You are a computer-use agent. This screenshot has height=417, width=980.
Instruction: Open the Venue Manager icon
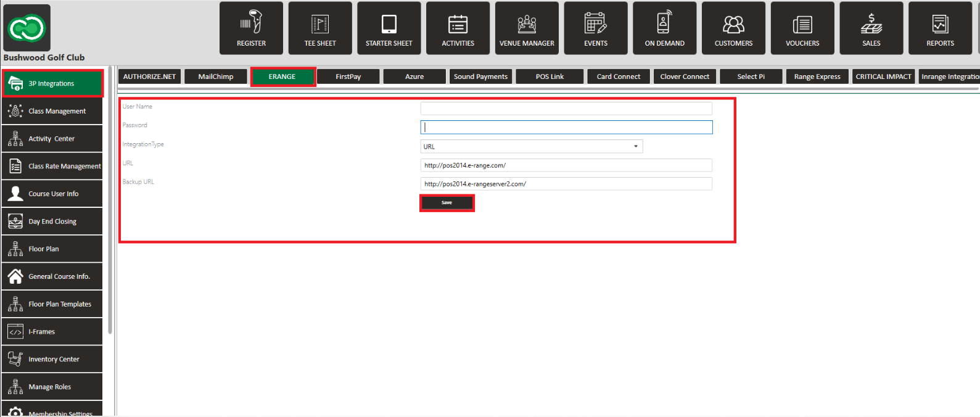(527, 28)
